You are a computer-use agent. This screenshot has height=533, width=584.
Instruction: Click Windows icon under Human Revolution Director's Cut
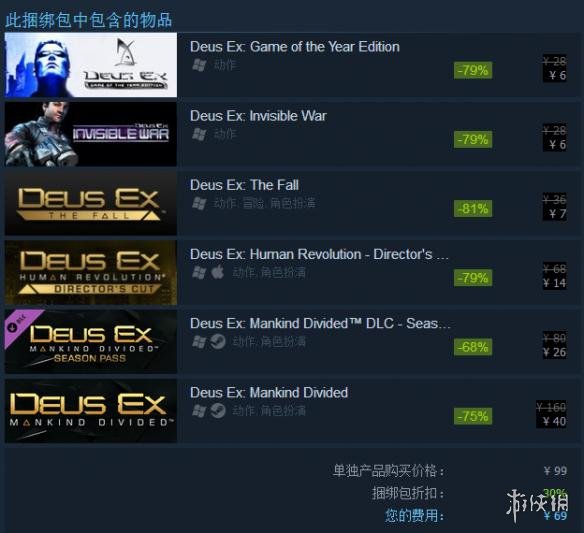(199, 273)
